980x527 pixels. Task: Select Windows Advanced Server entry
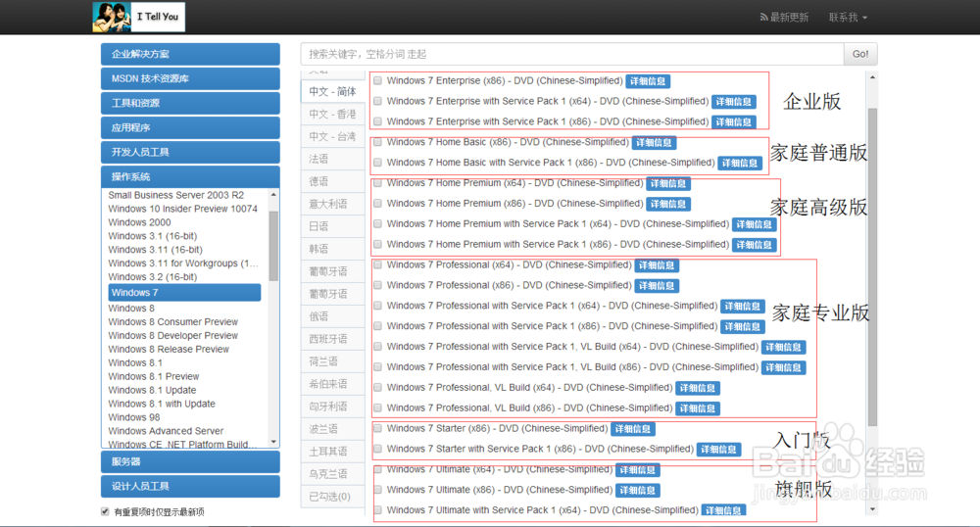(x=166, y=431)
